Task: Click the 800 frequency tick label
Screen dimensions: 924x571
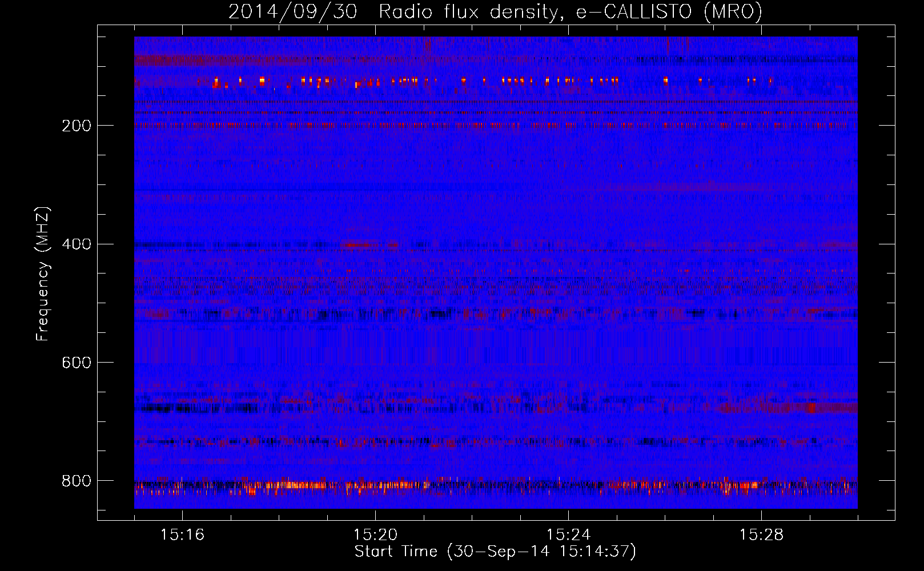Action: click(x=77, y=481)
